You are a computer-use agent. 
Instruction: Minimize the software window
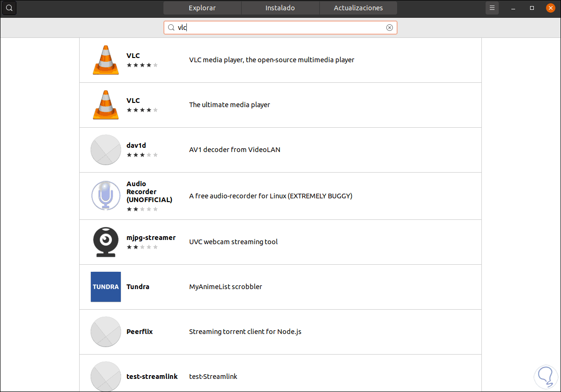(x=513, y=8)
